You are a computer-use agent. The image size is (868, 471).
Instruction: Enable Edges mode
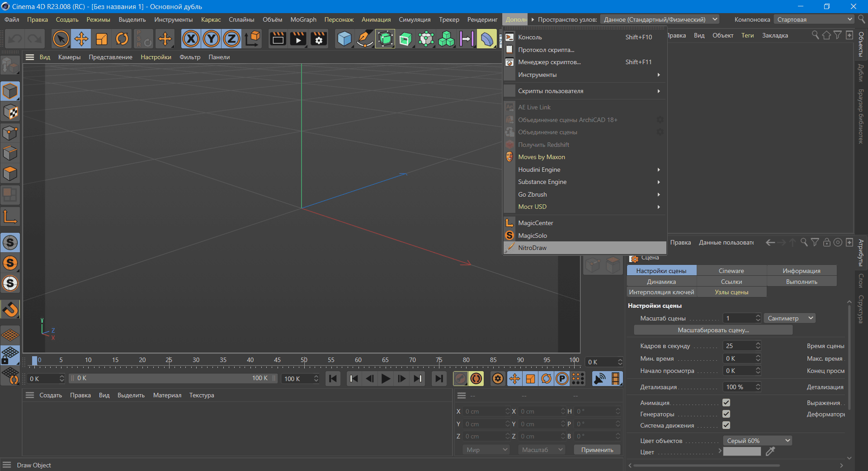click(x=10, y=153)
